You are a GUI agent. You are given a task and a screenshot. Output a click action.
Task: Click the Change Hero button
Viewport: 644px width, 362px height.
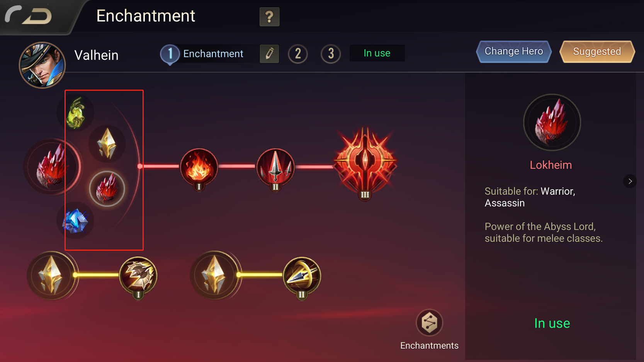pyautogui.click(x=514, y=51)
